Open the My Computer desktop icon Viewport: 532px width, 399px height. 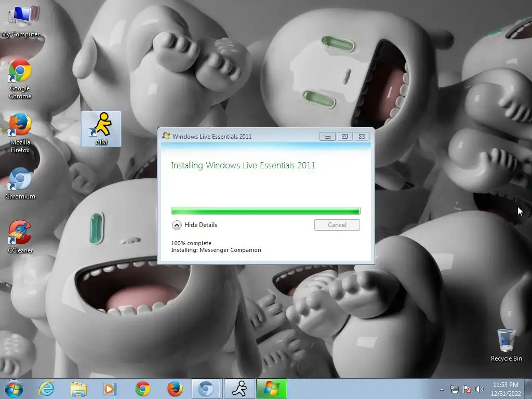(x=20, y=20)
